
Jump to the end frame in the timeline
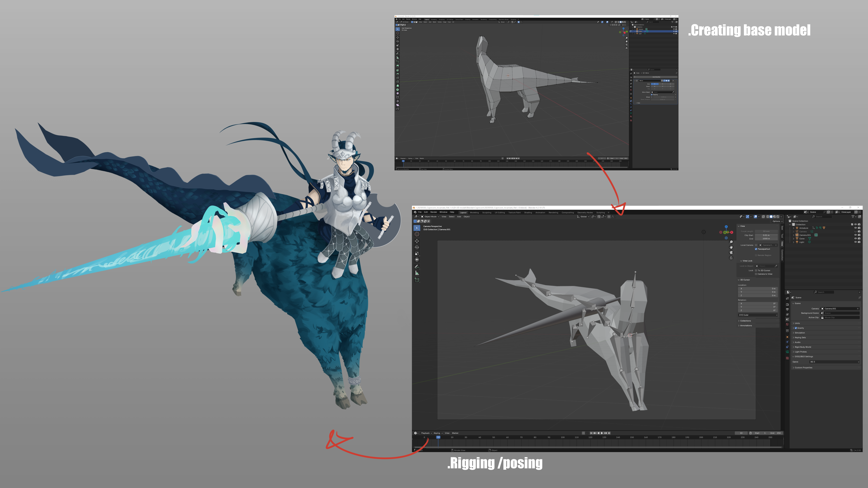click(609, 433)
